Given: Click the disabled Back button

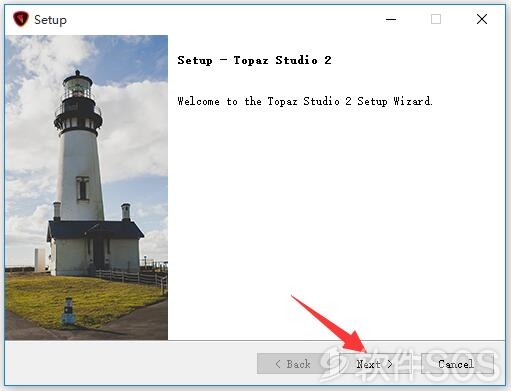Looking at the screenshot, I should click(292, 364).
